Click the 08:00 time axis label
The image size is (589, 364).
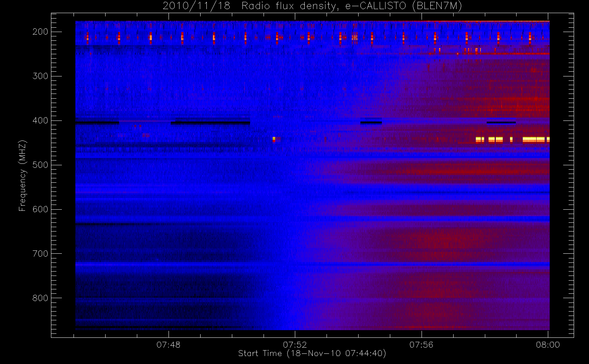[548, 345]
